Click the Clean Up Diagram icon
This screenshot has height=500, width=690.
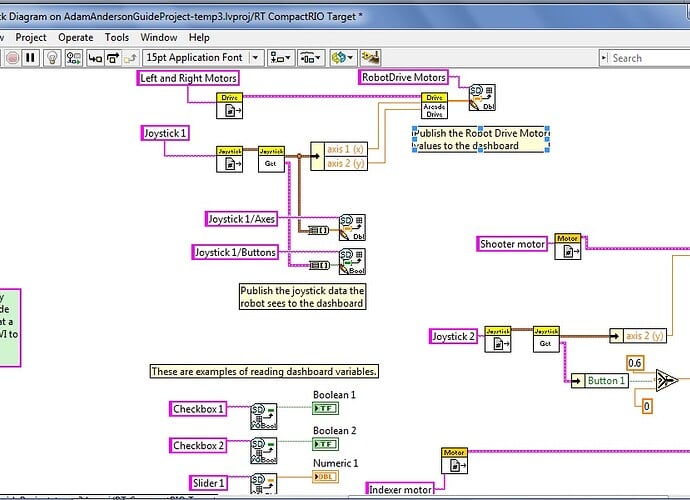pos(371,58)
